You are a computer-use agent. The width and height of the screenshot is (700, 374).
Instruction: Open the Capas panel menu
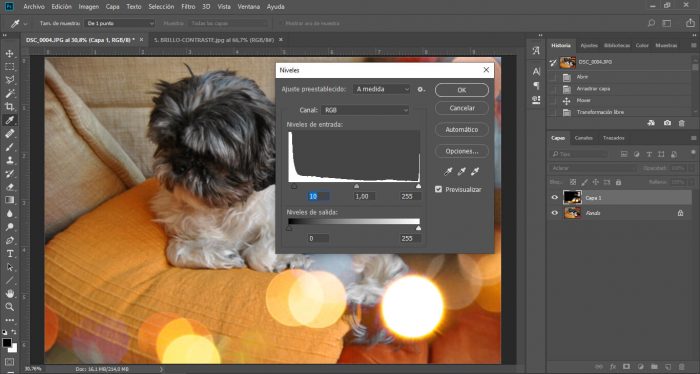693,138
